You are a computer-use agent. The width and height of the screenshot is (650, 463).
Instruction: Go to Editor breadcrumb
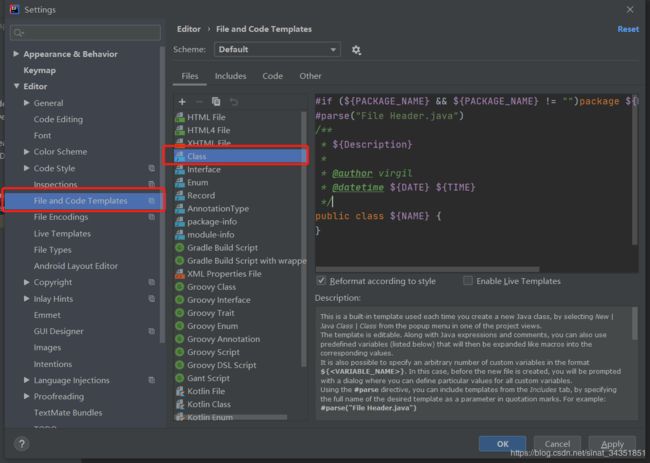pos(189,29)
